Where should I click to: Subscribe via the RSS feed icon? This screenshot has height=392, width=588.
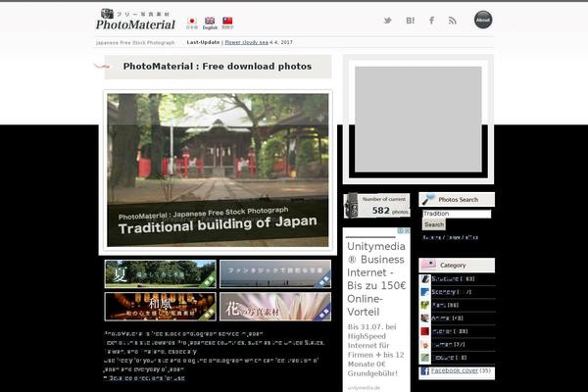click(452, 21)
